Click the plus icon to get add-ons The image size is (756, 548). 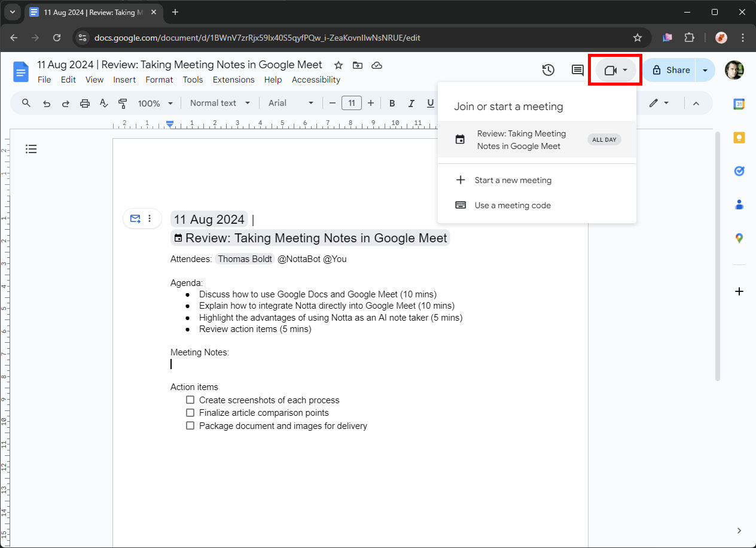739,291
